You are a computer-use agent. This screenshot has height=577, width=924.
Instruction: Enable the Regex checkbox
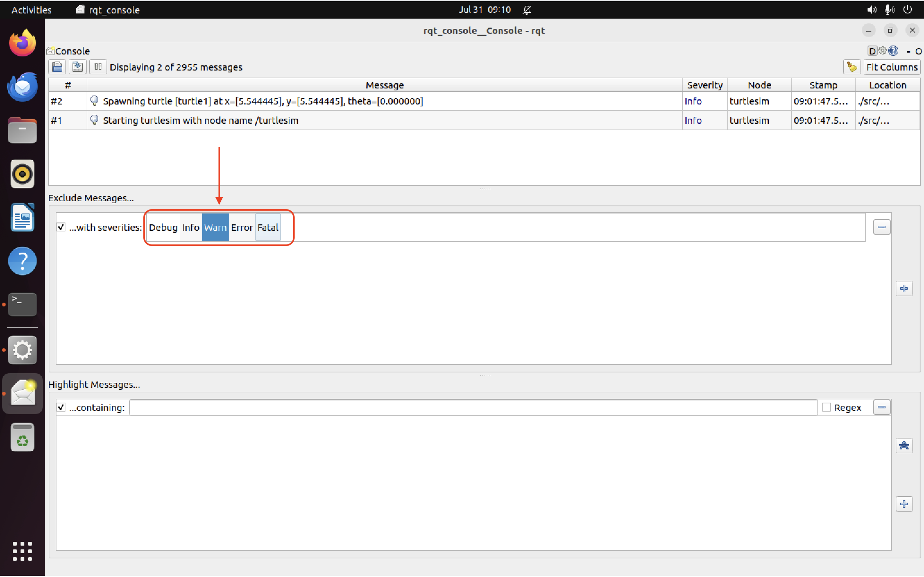tap(827, 407)
